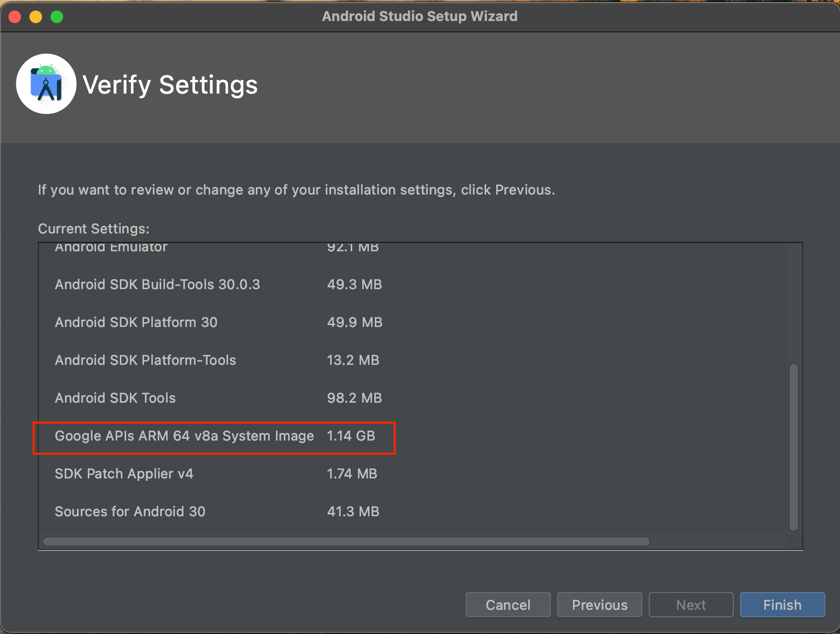Click the 13.2 MB size value

(353, 360)
